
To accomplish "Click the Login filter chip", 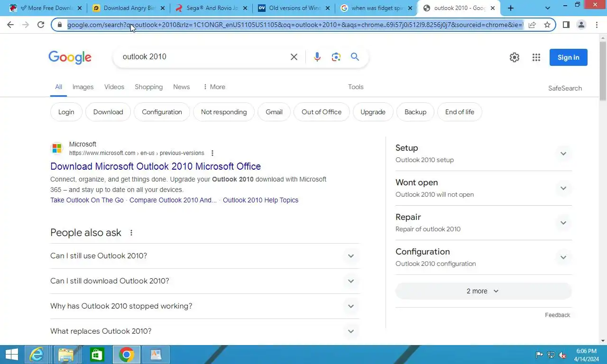I will coord(66,112).
